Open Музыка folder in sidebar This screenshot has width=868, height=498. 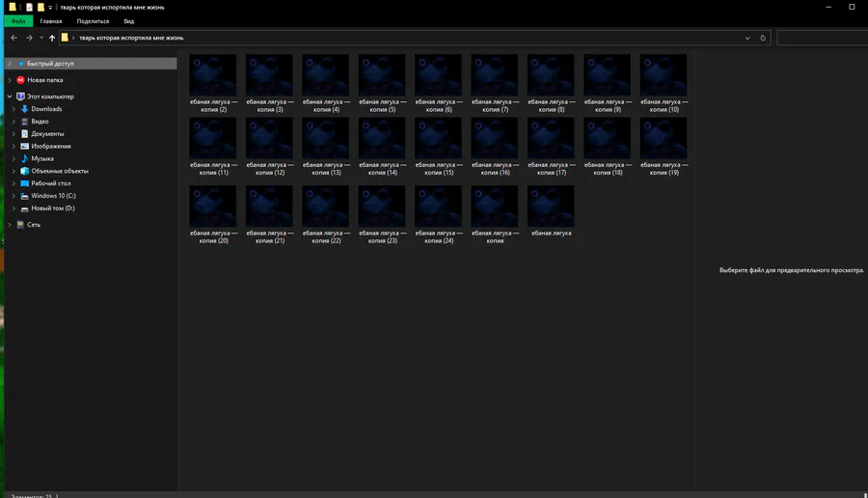[x=42, y=158]
